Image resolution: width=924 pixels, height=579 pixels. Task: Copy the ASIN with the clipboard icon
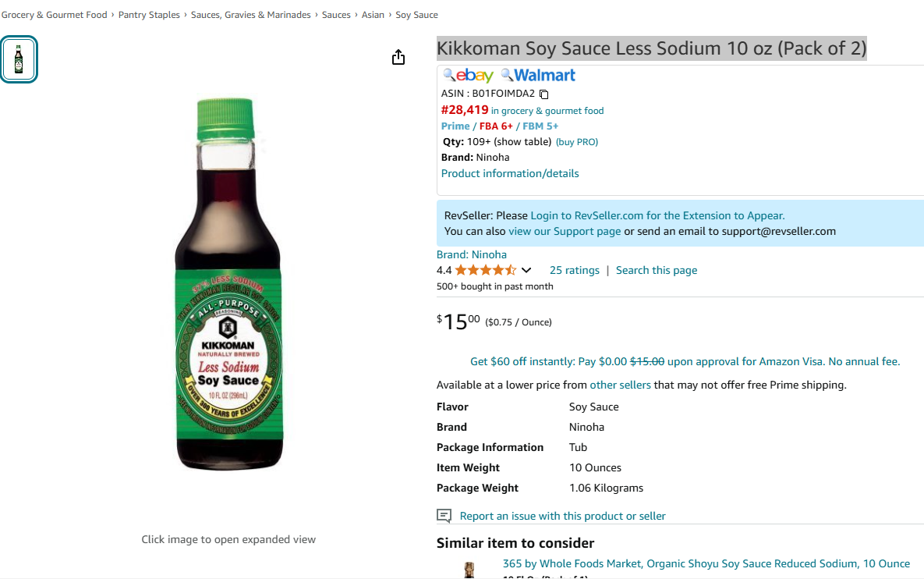click(x=544, y=94)
